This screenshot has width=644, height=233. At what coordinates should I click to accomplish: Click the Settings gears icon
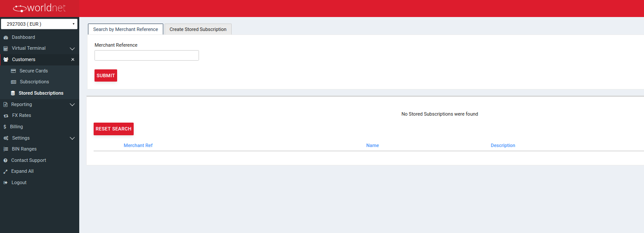pos(6,138)
